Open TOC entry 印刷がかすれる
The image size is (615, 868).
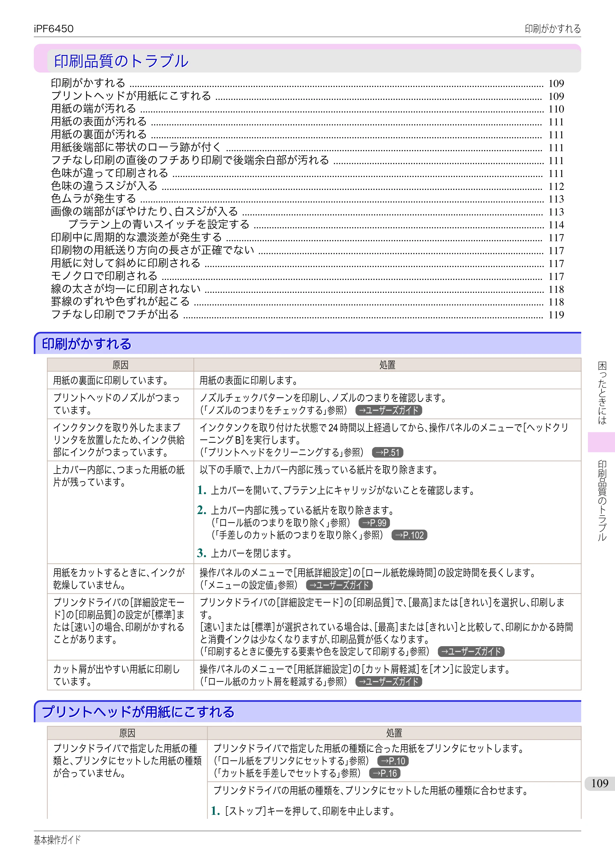pyautogui.click(x=307, y=83)
